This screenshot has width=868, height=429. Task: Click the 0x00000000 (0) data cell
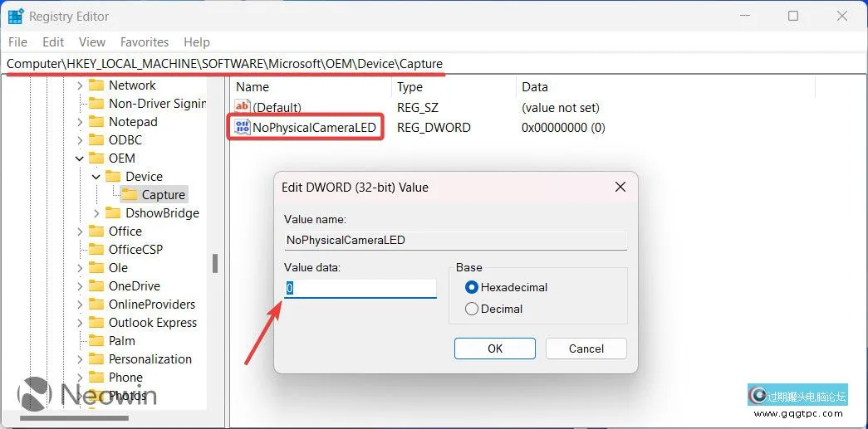563,128
